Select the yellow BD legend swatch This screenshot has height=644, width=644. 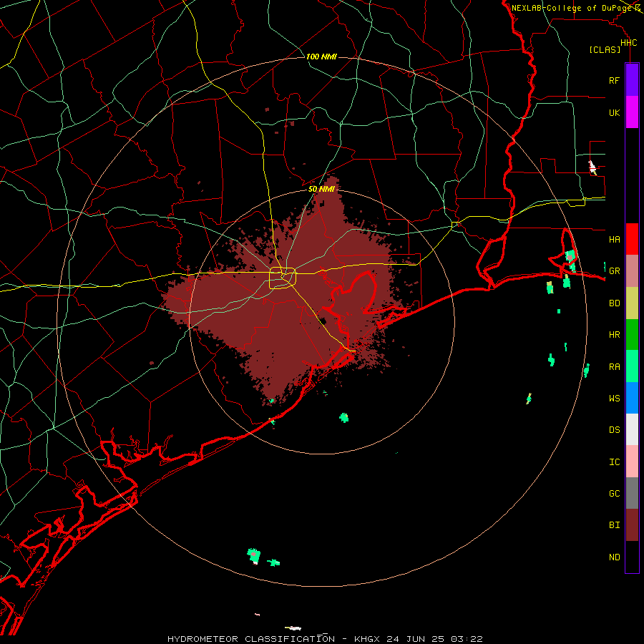(632, 303)
